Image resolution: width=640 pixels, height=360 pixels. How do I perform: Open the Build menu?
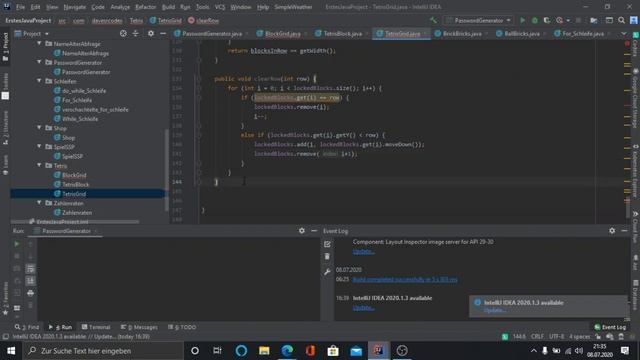pos(168,7)
